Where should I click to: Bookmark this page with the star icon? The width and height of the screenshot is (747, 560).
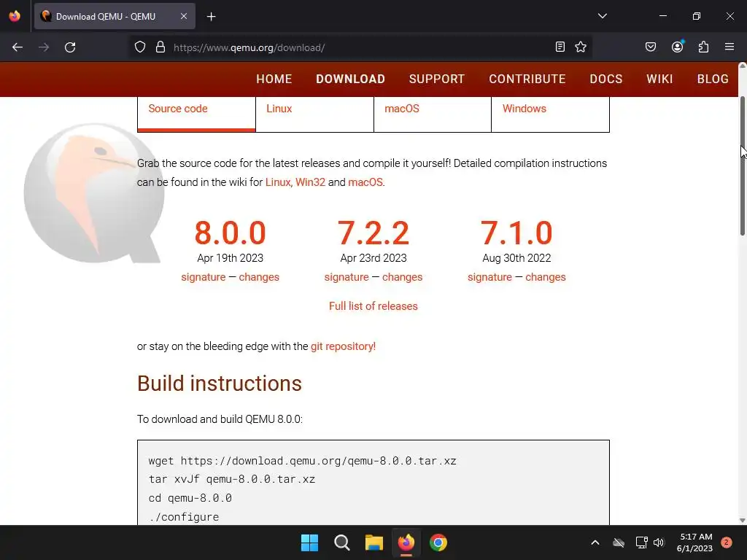(580, 47)
